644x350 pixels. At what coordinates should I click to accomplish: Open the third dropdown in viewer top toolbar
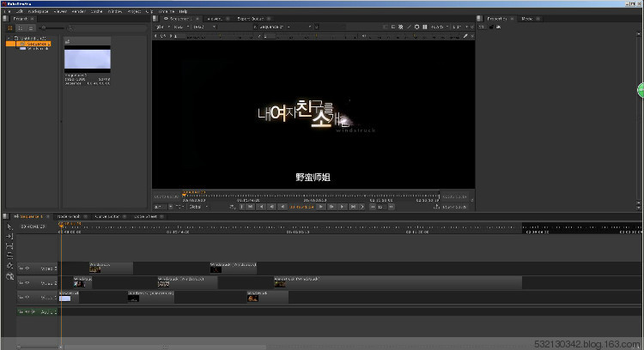pos(204,27)
